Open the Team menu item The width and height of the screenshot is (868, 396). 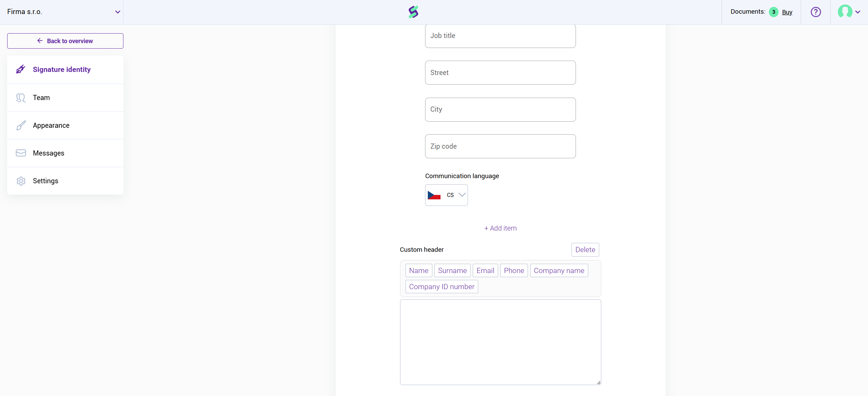coord(41,98)
